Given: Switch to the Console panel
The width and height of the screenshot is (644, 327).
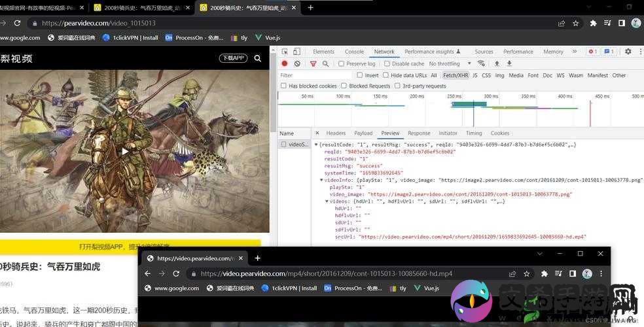Looking at the screenshot, I should click(355, 52).
